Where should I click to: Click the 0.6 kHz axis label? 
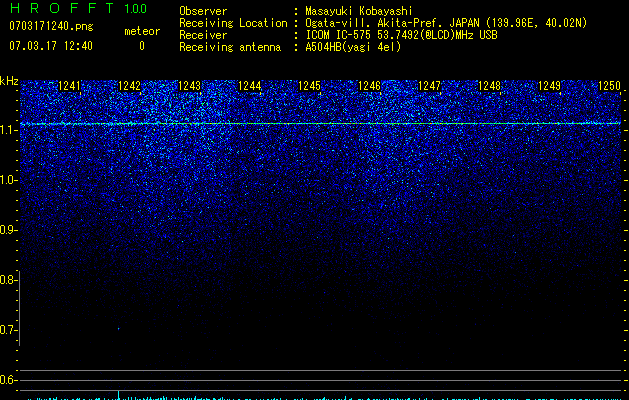[x=8, y=380]
